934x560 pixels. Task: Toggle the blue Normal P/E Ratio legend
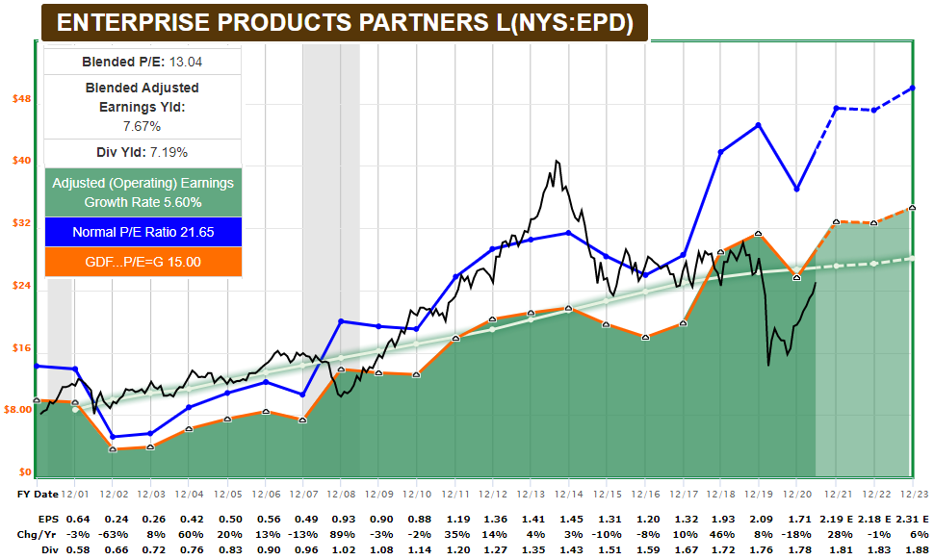(x=143, y=232)
